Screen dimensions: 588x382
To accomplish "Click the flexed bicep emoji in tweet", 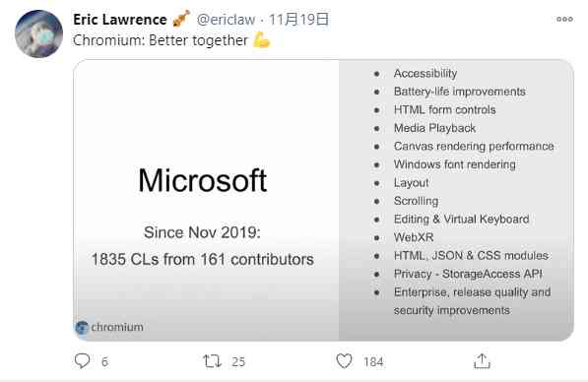I will [x=261, y=39].
